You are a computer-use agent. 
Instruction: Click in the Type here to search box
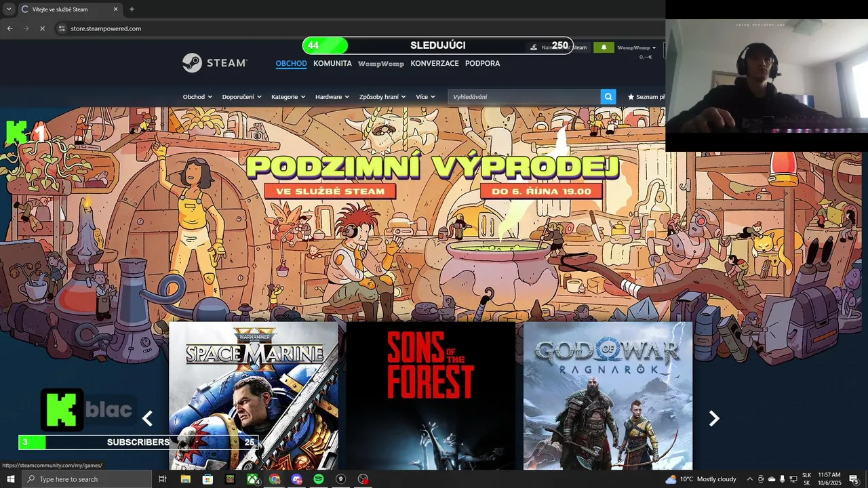click(87, 479)
